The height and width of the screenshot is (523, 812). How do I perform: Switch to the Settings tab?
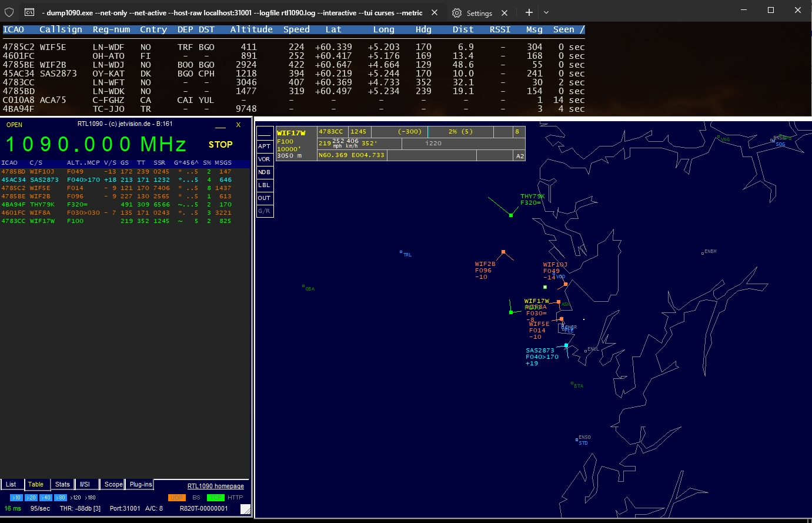click(x=479, y=13)
